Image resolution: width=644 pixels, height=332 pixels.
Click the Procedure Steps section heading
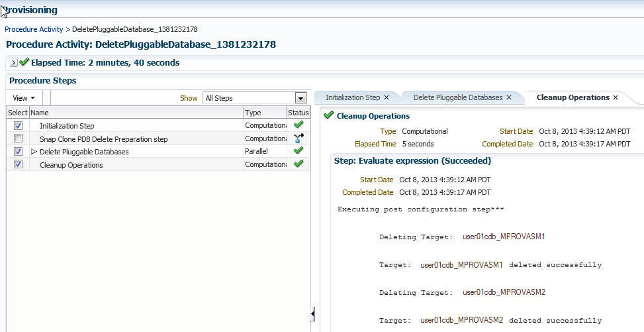[43, 81]
